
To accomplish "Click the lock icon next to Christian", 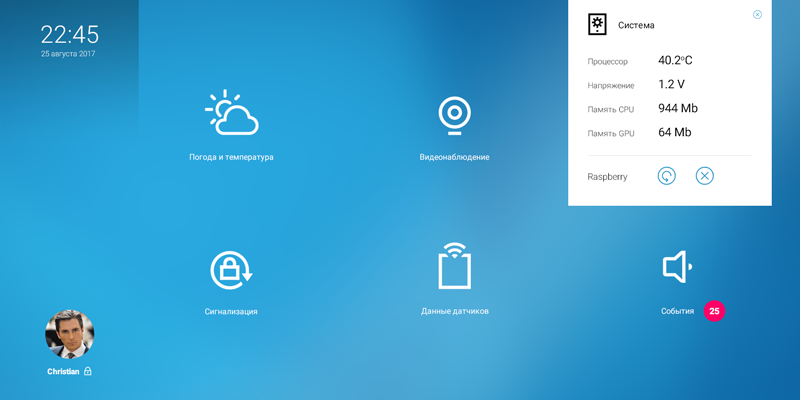I will [x=88, y=371].
